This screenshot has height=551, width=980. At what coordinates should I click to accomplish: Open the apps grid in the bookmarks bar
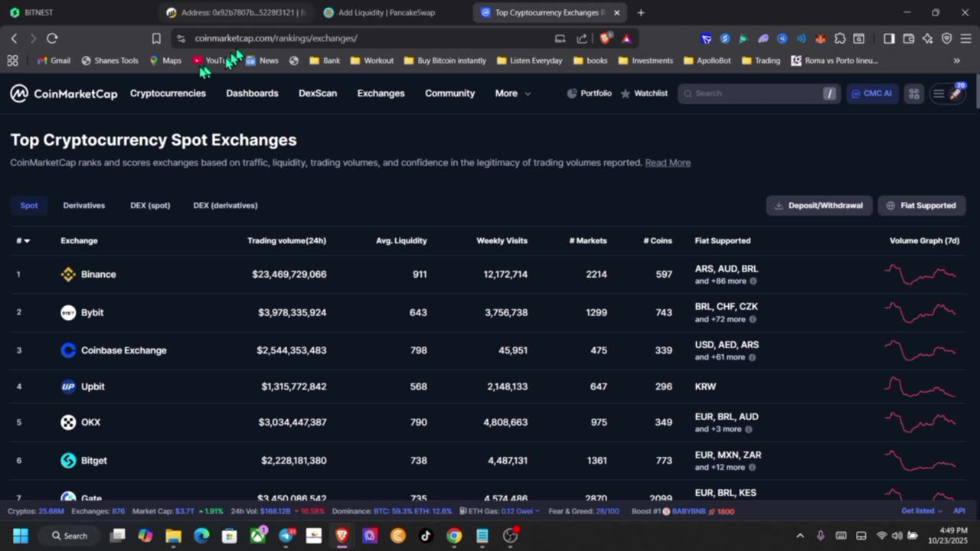coord(12,60)
